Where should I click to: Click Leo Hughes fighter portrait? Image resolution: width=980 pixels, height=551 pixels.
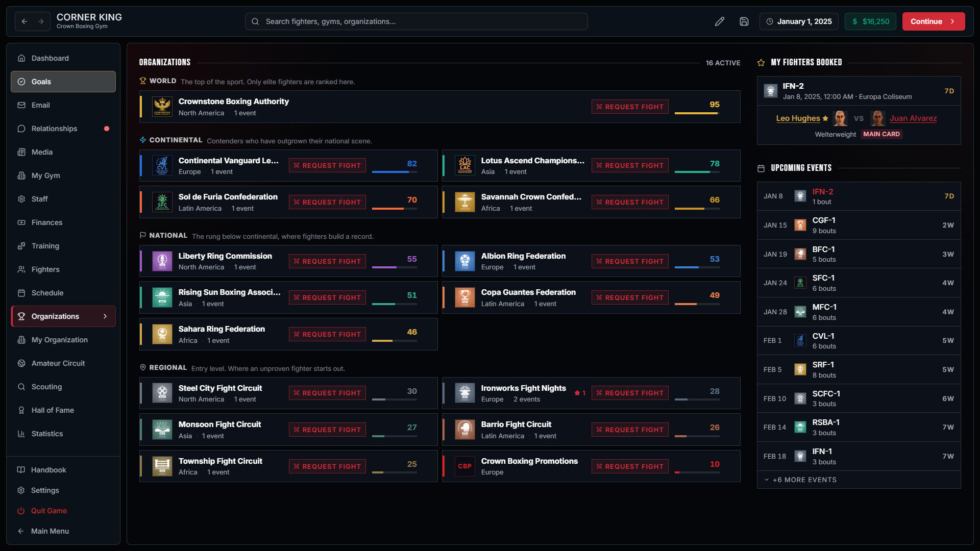click(840, 118)
